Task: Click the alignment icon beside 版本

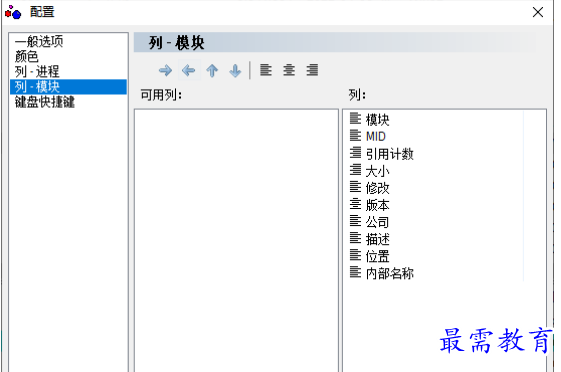Action: tap(355, 204)
